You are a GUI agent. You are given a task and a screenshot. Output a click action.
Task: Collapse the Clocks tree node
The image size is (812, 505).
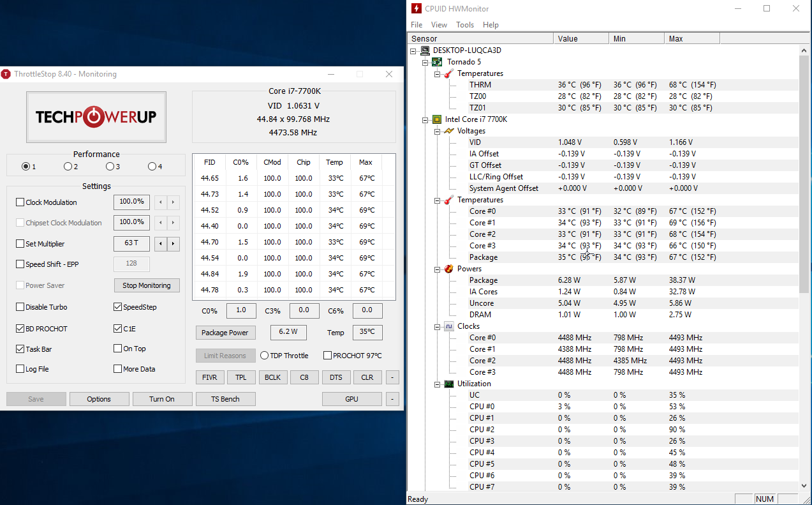click(437, 326)
